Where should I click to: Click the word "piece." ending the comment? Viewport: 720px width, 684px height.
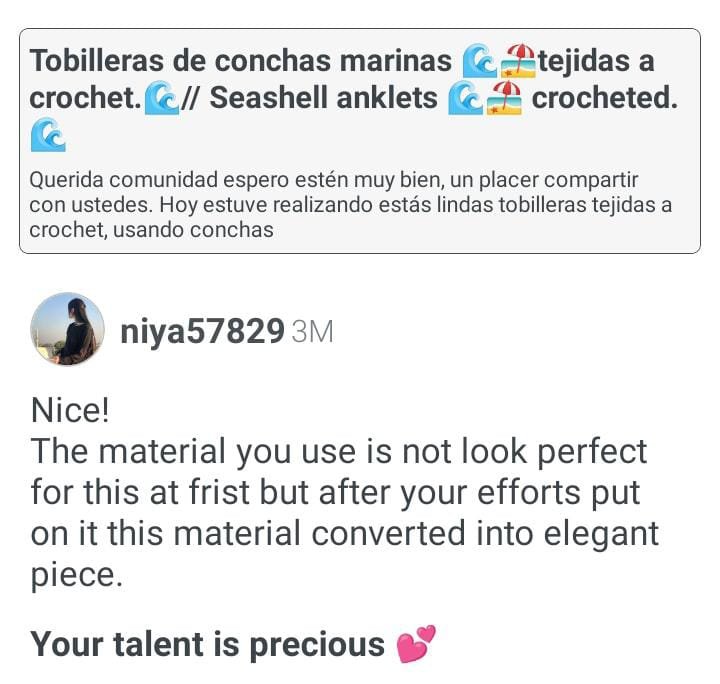[77, 575]
